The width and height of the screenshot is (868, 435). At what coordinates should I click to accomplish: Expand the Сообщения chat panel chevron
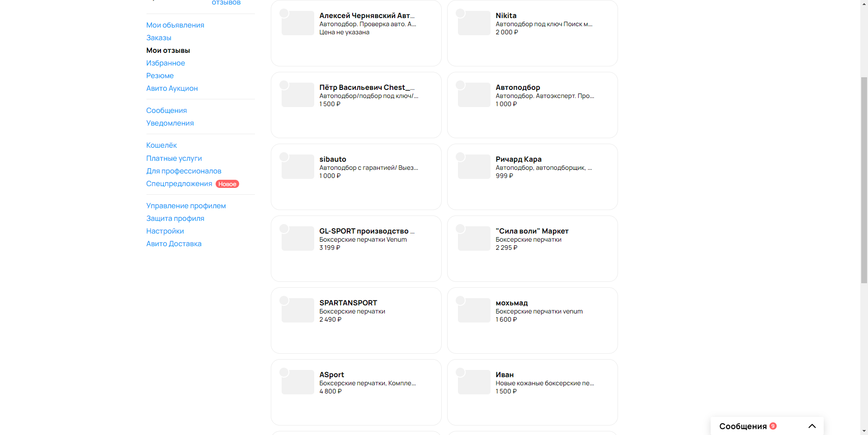click(812, 426)
